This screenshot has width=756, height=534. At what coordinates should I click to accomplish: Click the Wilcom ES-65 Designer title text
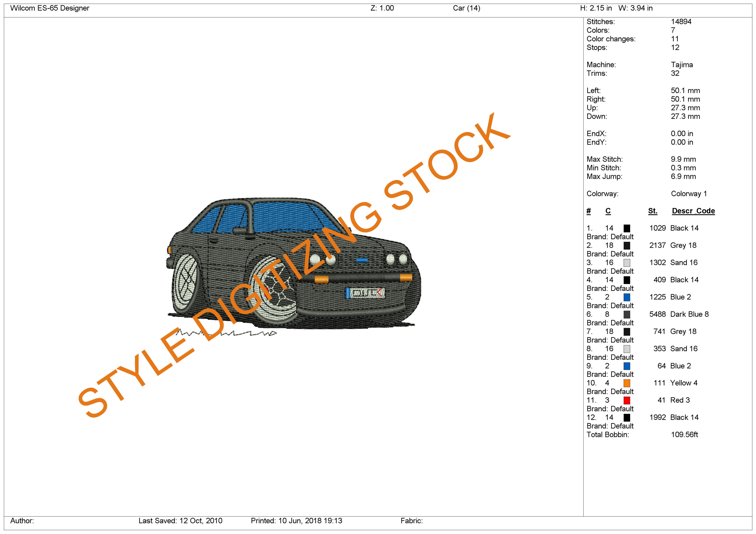coord(50,8)
